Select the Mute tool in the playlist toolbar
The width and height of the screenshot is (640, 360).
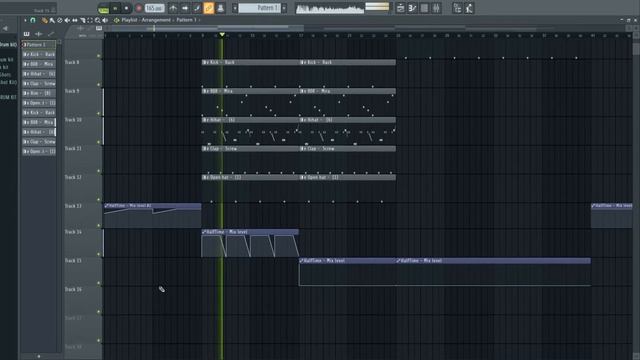[67, 20]
